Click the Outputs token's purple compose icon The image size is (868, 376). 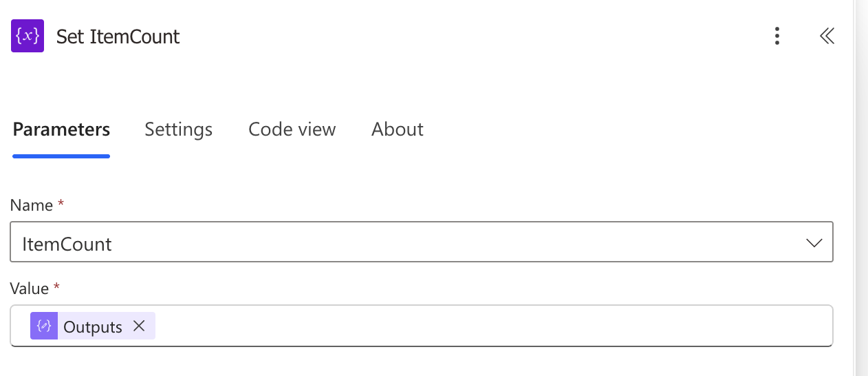[44, 326]
